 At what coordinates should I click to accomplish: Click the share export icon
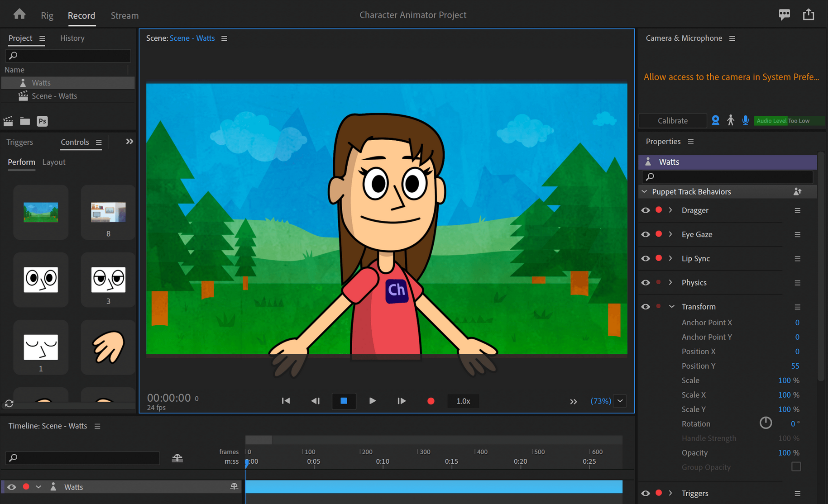[x=809, y=14]
